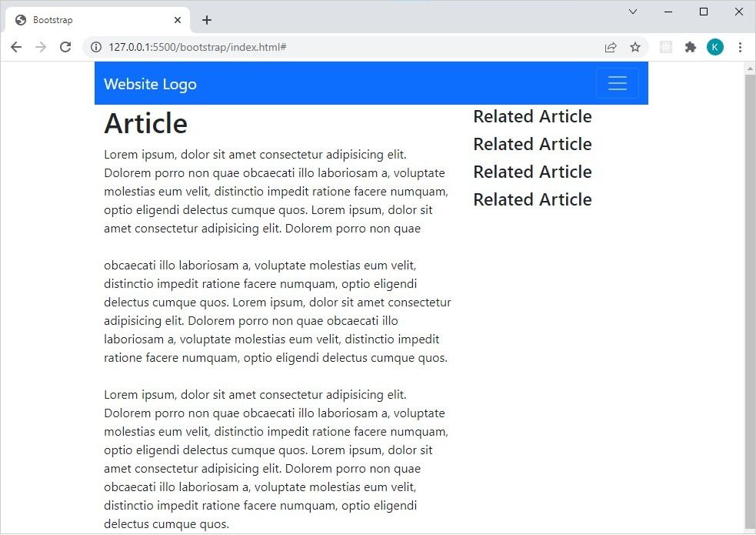Close the Bootstrap tab

(178, 20)
